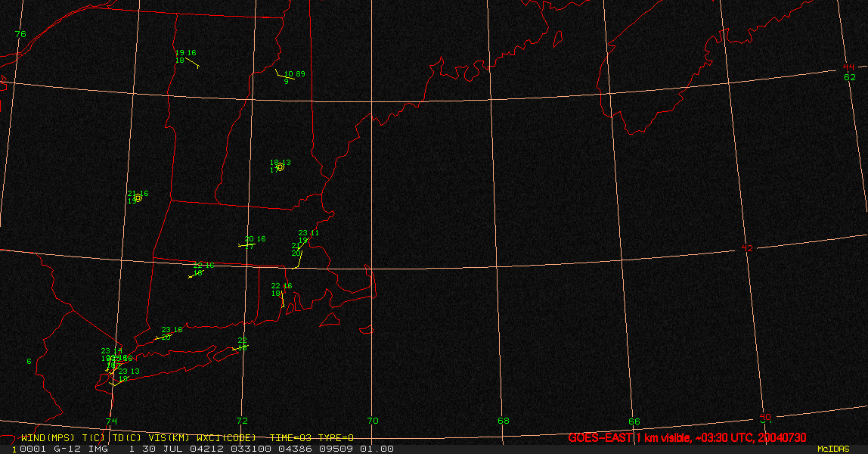Click the green 62 longitude label
This screenshot has width=868, height=454.
[850, 77]
